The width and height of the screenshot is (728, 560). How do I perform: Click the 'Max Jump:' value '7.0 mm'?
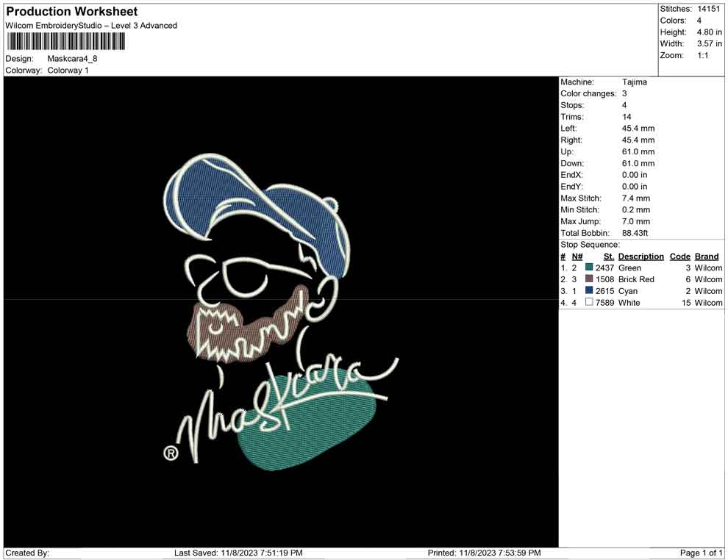(x=636, y=221)
